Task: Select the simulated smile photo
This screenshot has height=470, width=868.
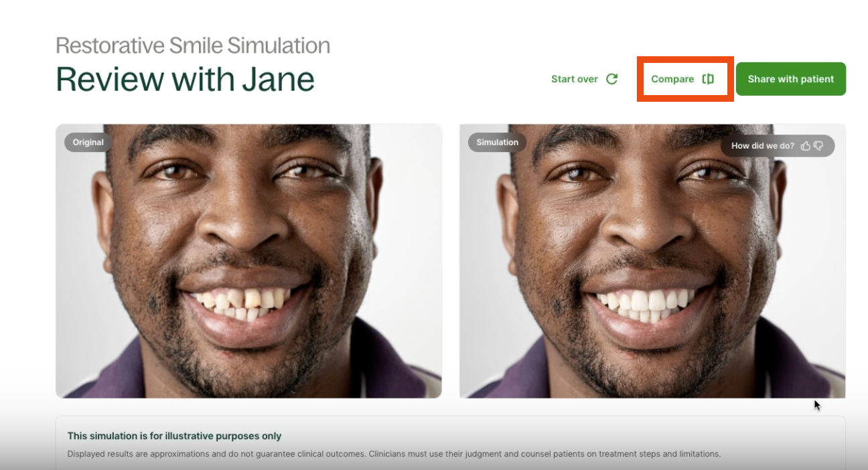Action: point(652,261)
